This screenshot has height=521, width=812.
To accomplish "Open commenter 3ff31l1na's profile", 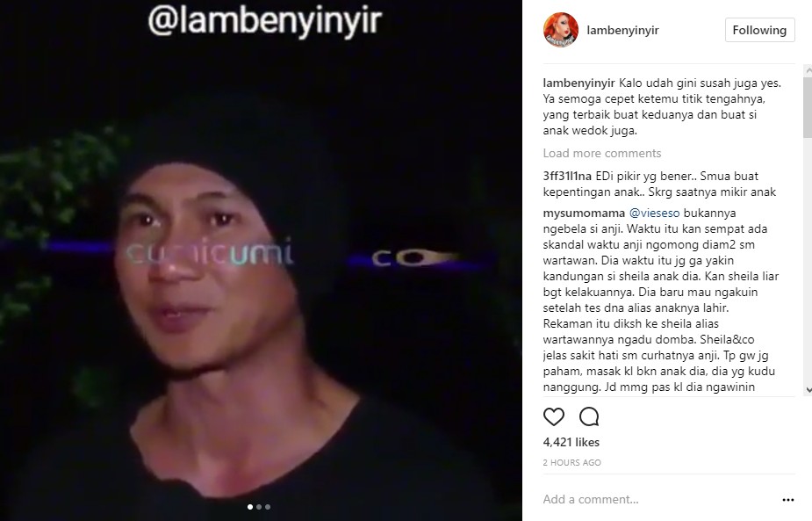I will coord(567,177).
